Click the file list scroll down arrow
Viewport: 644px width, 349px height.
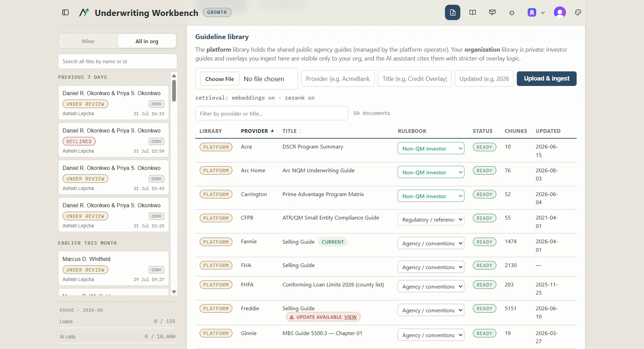[174, 292]
